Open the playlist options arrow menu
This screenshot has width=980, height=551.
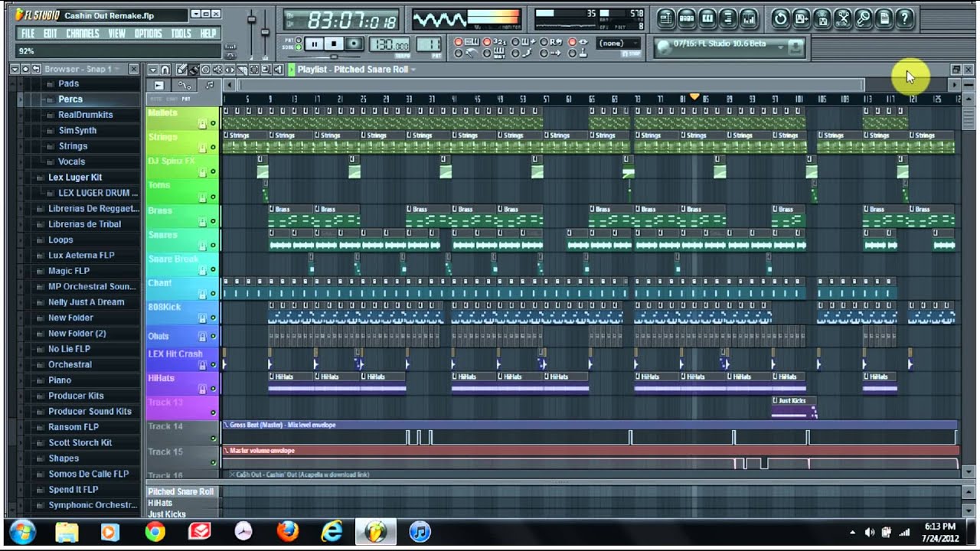click(153, 70)
